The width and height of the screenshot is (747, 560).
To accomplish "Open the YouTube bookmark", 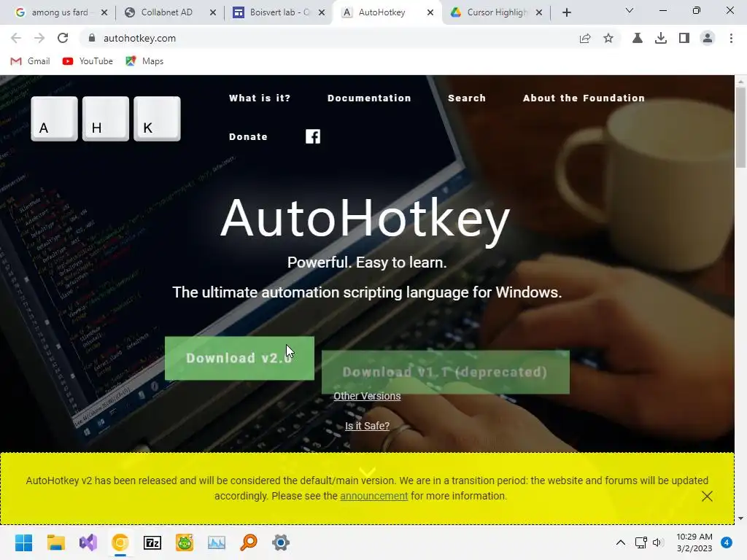I will point(88,61).
